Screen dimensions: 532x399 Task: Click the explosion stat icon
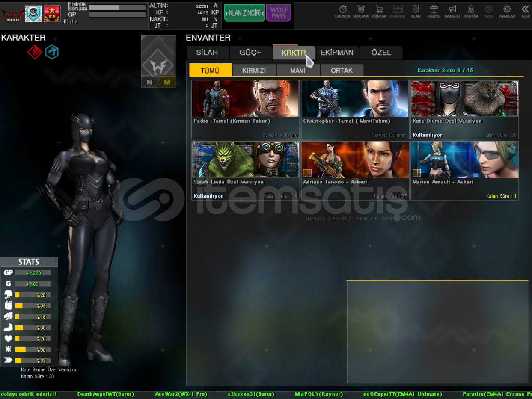(x=8, y=349)
